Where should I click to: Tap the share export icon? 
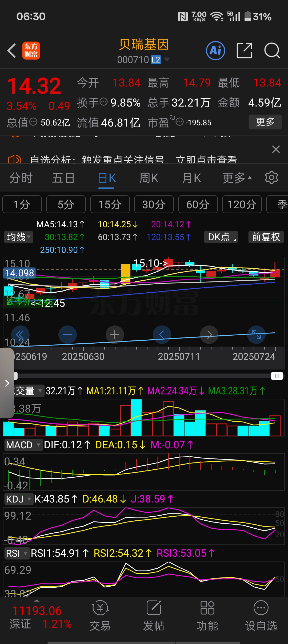tap(245, 50)
